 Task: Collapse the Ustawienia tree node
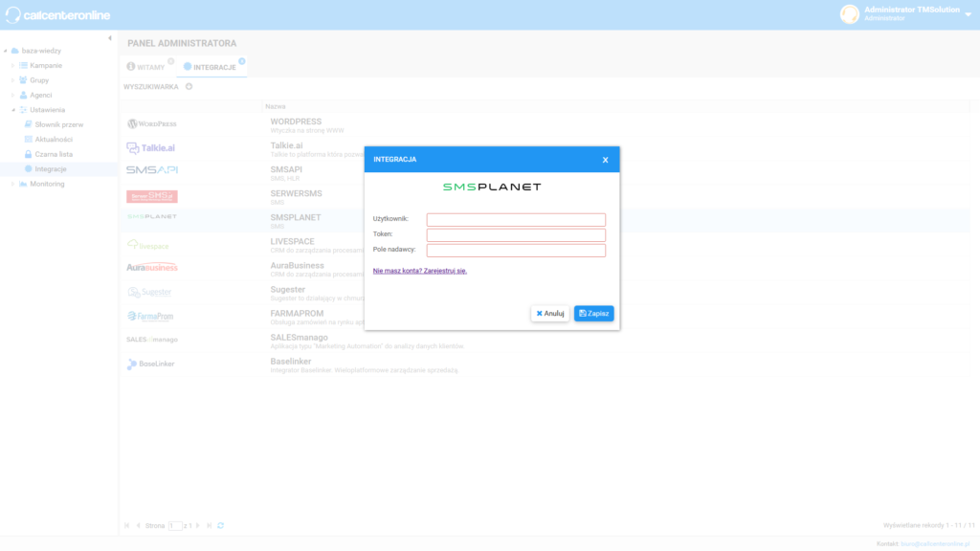[13, 110]
